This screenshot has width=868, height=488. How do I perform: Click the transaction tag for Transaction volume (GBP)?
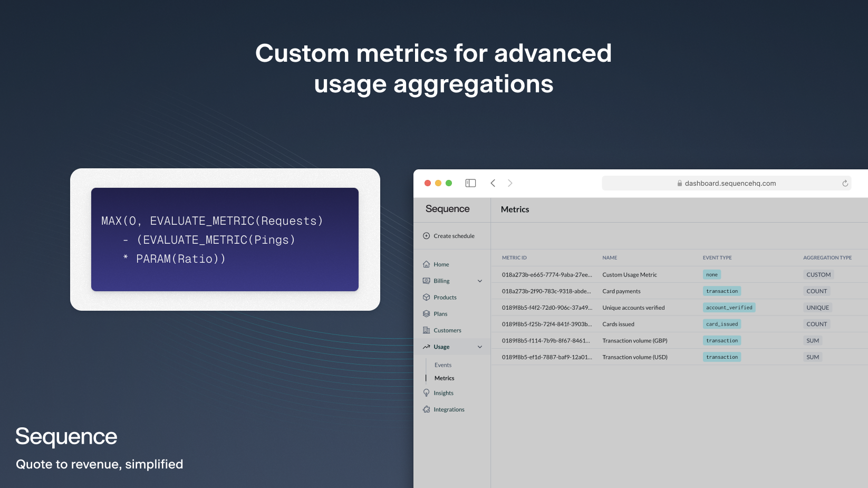coord(722,340)
